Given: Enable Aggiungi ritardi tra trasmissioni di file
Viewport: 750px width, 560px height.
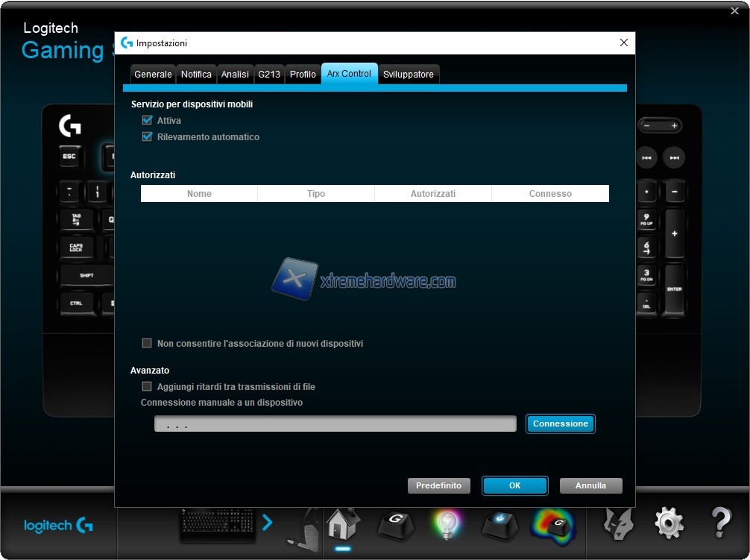Looking at the screenshot, I should pyautogui.click(x=147, y=387).
